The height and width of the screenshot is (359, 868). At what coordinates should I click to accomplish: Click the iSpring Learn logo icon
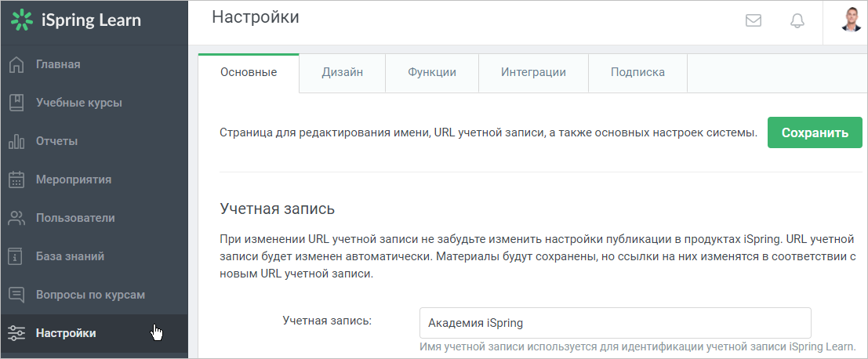[x=22, y=20]
